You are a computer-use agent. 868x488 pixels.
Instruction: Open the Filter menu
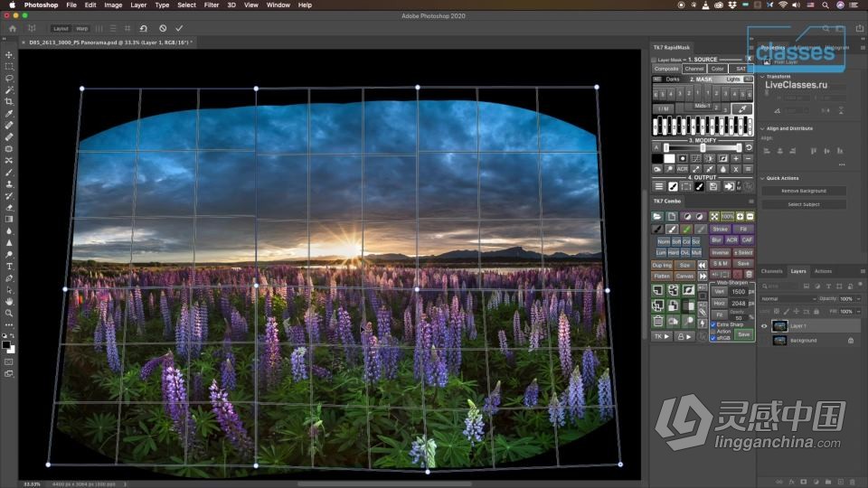(x=211, y=5)
